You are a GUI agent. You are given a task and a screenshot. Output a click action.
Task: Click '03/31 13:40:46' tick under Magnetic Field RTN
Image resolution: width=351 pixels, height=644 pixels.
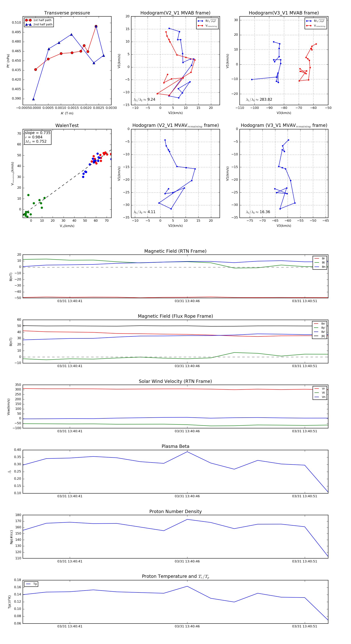coord(187,301)
